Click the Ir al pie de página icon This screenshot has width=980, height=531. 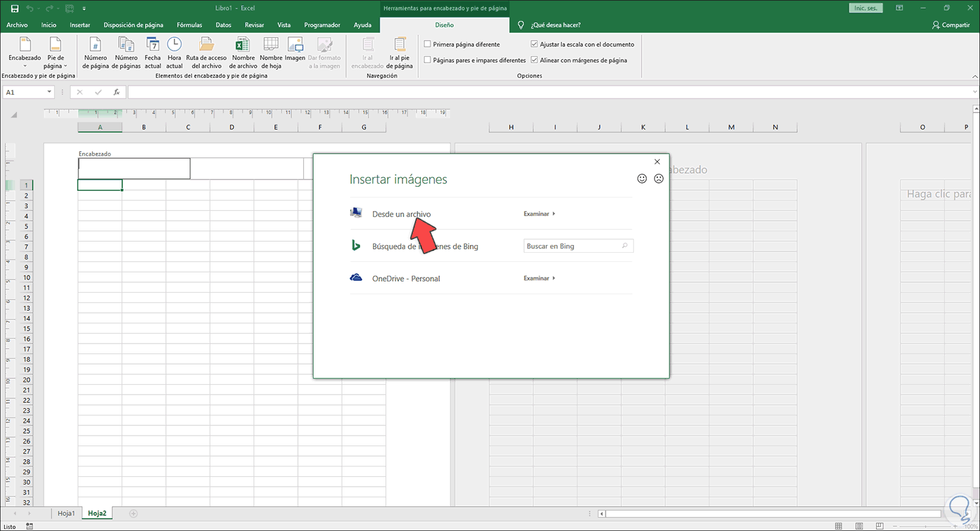(x=399, y=52)
